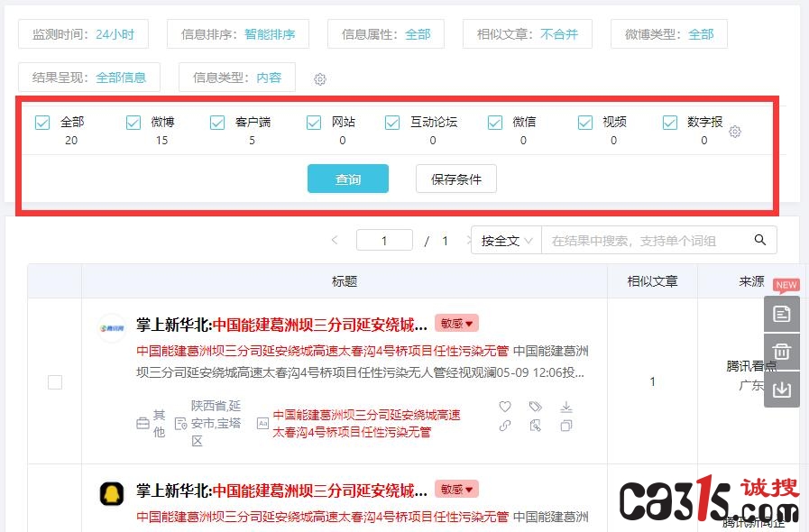Copy link of first article via chain icon
Image resolution: width=809 pixels, height=532 pixels.
[x=505, y=426]
